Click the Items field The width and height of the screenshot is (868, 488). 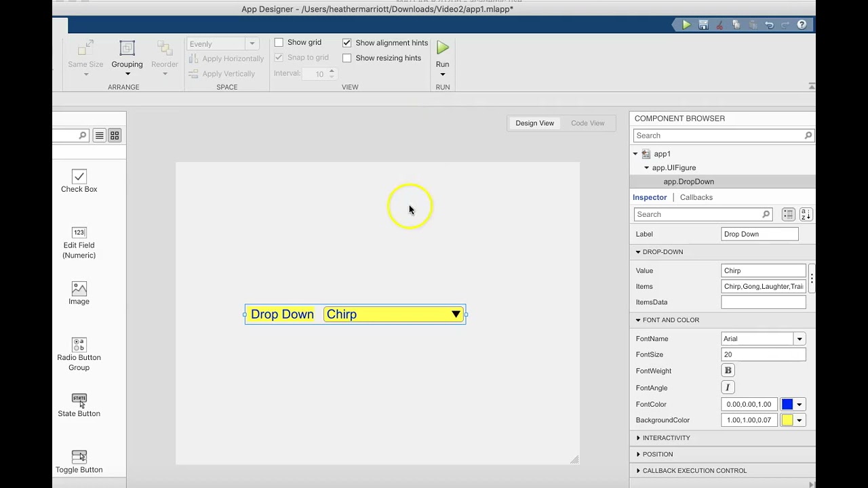(x=764, y=287)
